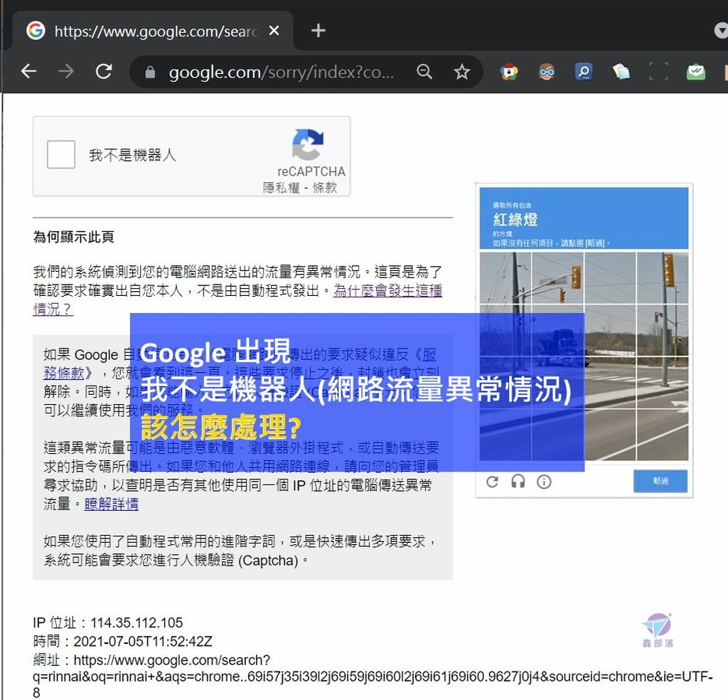Close the Google search tab

(274, 31)
